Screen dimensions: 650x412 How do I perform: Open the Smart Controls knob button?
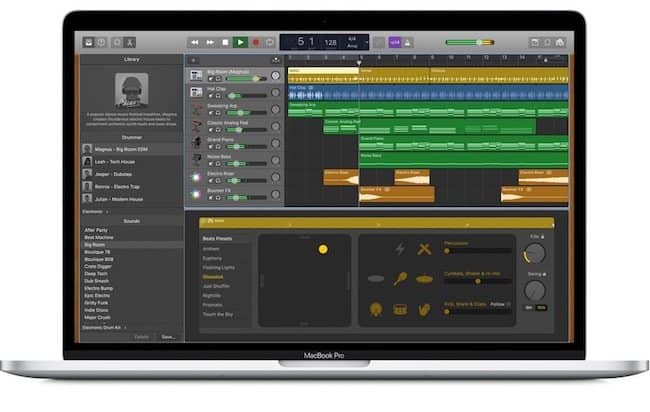coord(117,42)
